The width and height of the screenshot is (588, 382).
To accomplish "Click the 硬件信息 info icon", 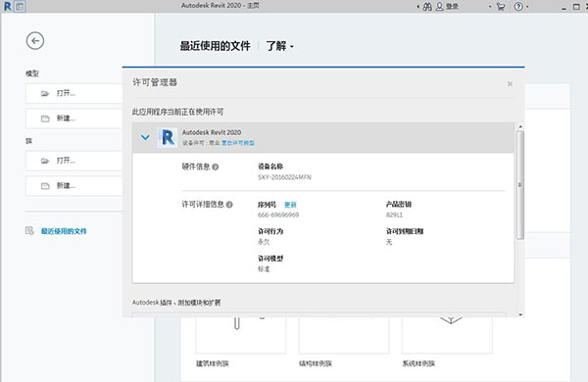I will [216, 167].
